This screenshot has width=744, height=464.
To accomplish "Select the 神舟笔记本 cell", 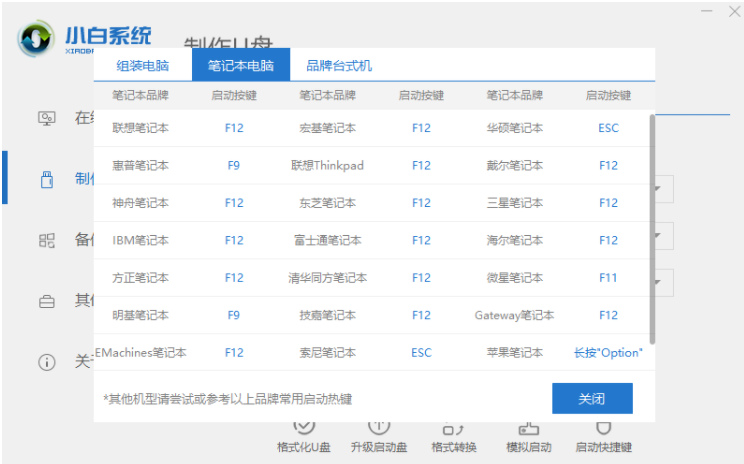I will click(140, 203).
